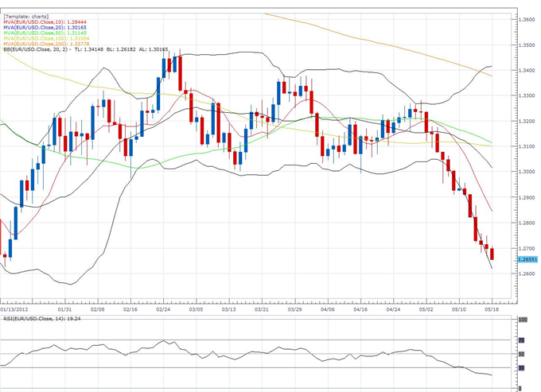This screenshot has width=541, height=392.
Task: Click the 1.3000 price axis label
Action: click(527, 172)
